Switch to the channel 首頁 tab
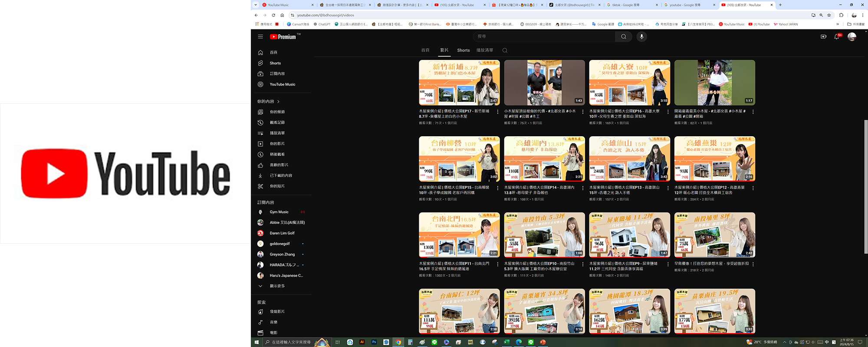This screenshot has width=868, height=347. tap(425, 50)
